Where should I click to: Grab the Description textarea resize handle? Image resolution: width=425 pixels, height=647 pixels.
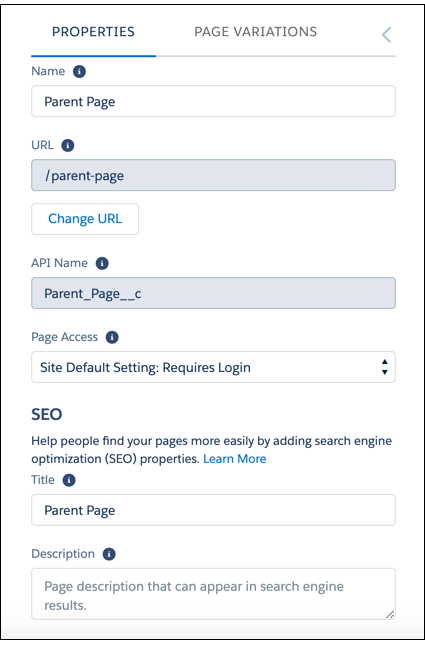[x=390, y=614]
